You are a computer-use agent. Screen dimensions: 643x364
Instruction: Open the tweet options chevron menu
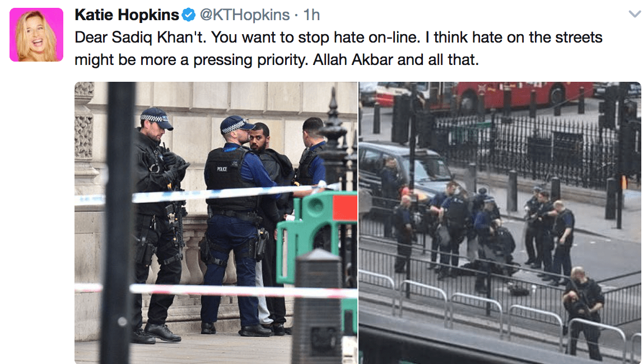click(x=635, y=15)
